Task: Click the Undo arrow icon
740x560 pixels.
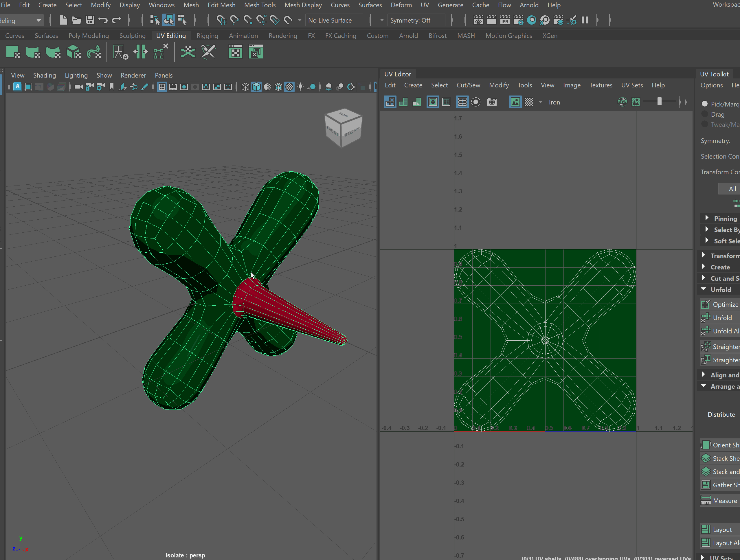Action: pos(103,20)
